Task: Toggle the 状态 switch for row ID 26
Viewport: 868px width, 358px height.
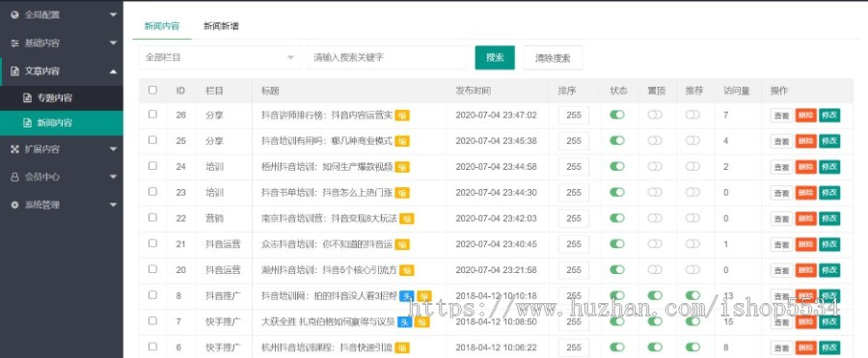Action: tap(617, 115)
